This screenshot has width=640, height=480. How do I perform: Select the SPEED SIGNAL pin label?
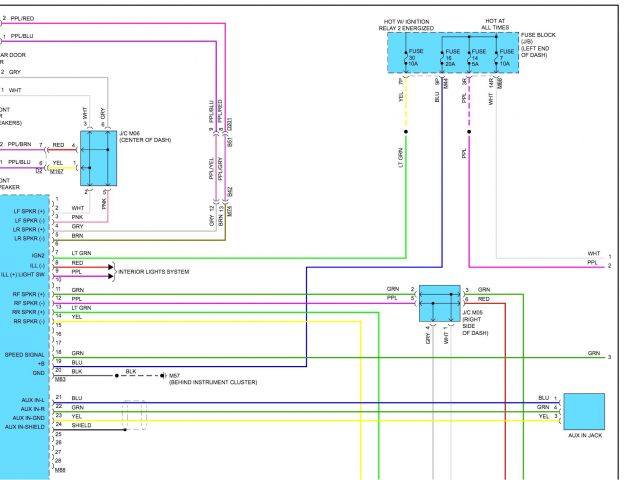(25, 354)
